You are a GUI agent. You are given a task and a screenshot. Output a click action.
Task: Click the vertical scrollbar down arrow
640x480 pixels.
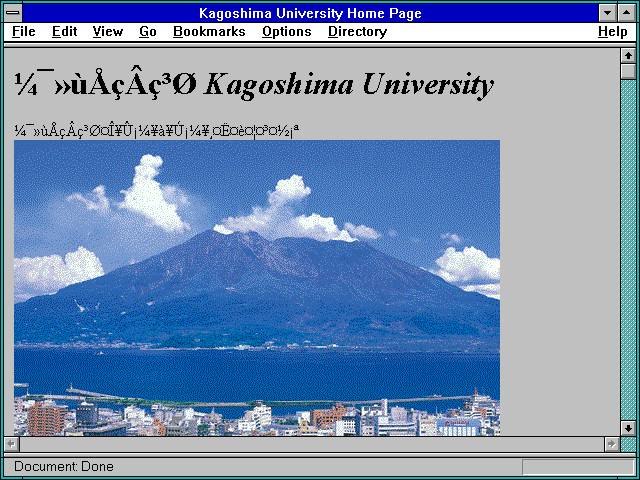point(628,428)
